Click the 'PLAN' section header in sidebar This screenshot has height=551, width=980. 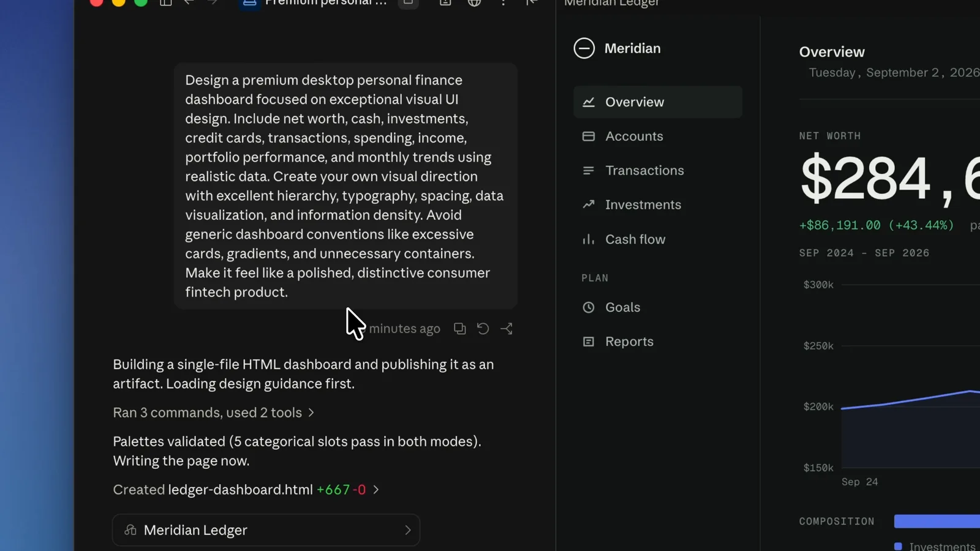(x=595, y=278)
